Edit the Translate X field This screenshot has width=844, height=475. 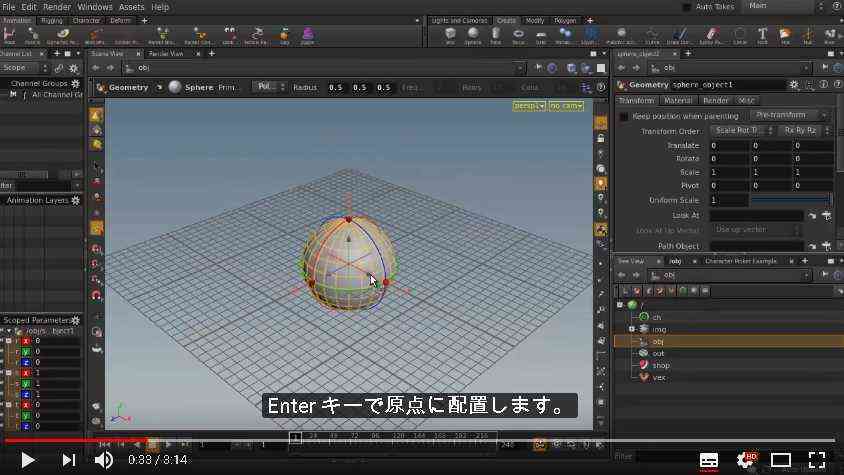point(729,145)
